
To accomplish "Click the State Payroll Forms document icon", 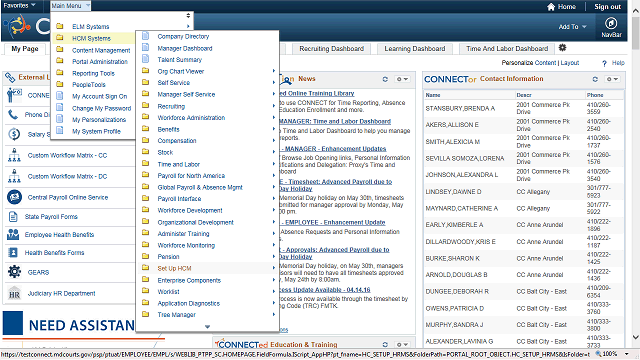I will point(13,216).
